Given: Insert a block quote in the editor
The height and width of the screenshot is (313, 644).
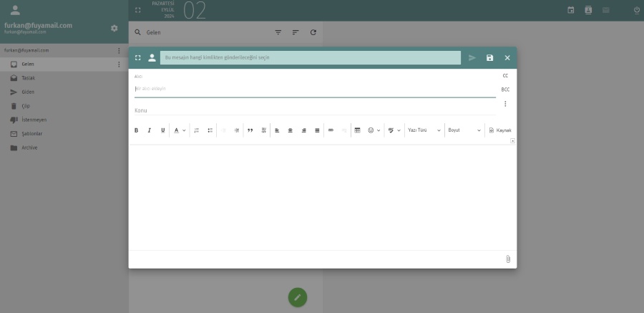Looking at the screenshot, I should click(x=250, y=130).
